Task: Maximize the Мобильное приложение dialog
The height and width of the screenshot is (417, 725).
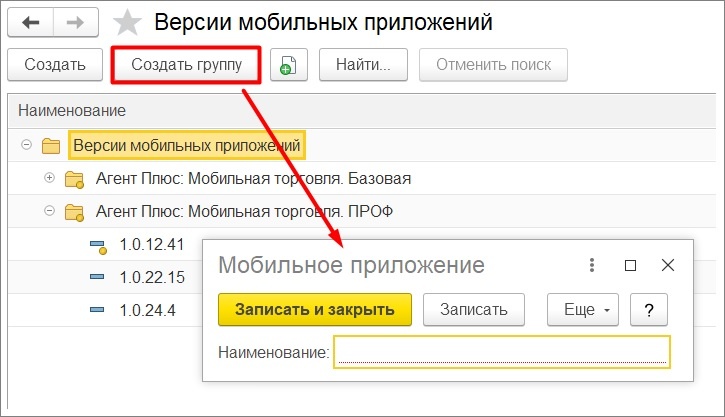Action: tap(630, 265)
